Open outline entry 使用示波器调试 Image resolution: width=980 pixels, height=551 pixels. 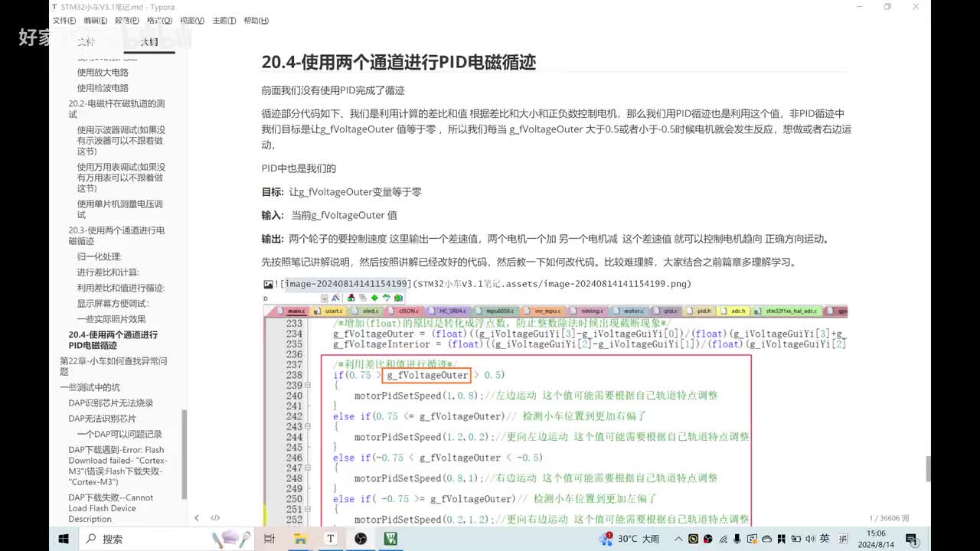121,141
